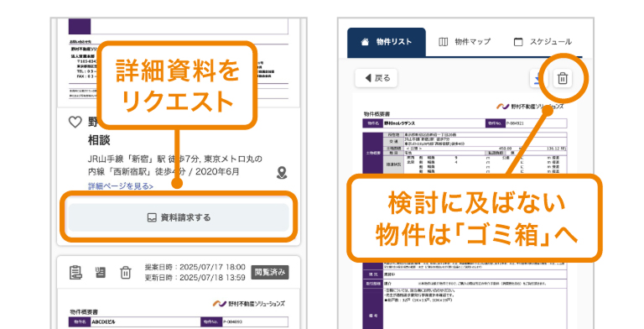Switch to the 物件マップ tab
This screenshot has width=644, height=329.
465,42
